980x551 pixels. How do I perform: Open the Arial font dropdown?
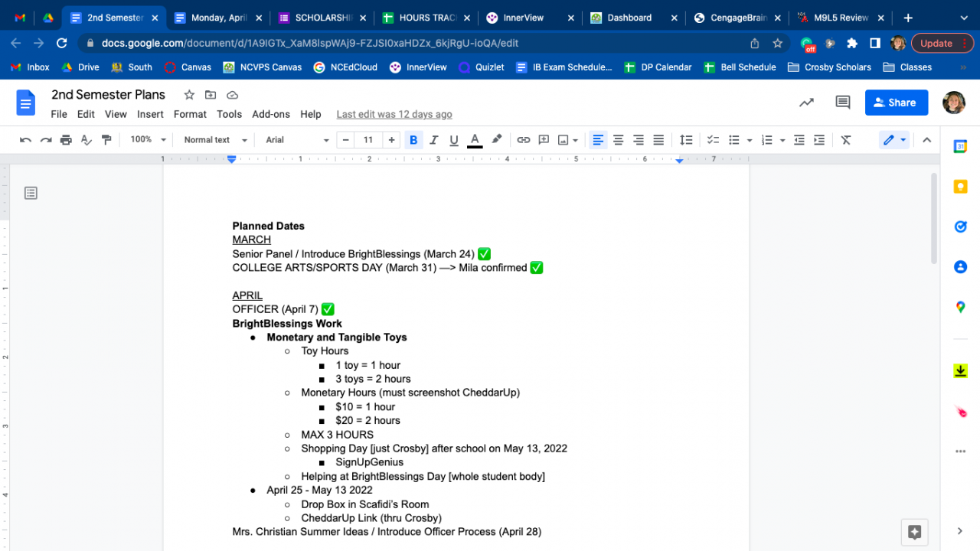point(297,140)
